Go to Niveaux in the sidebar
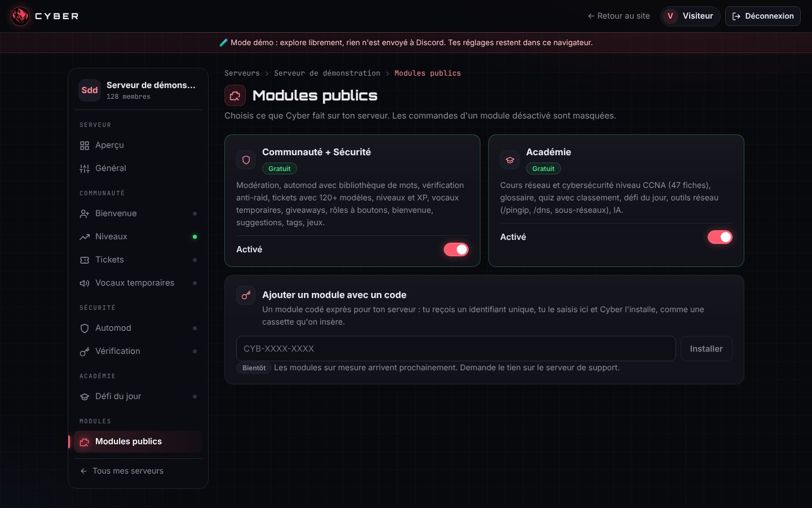The width and height of the screenshot is (812, 508). tap(138, 237)
